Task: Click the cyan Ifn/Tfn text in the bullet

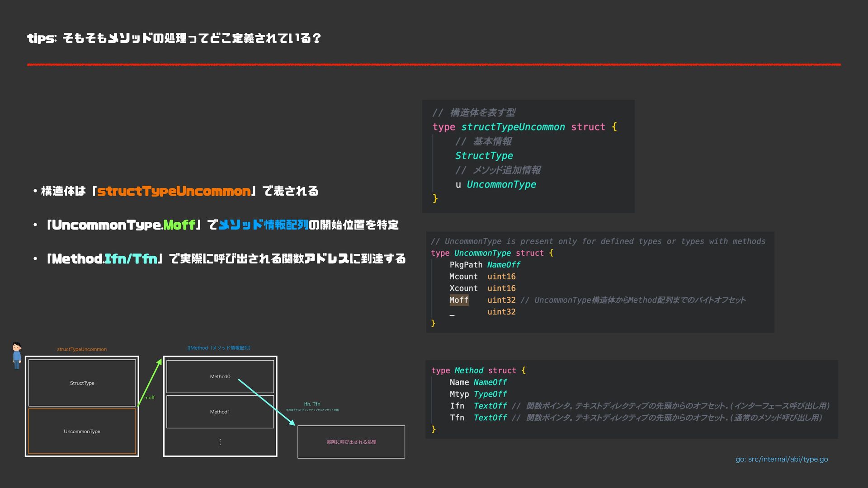Action: (131, 259)
